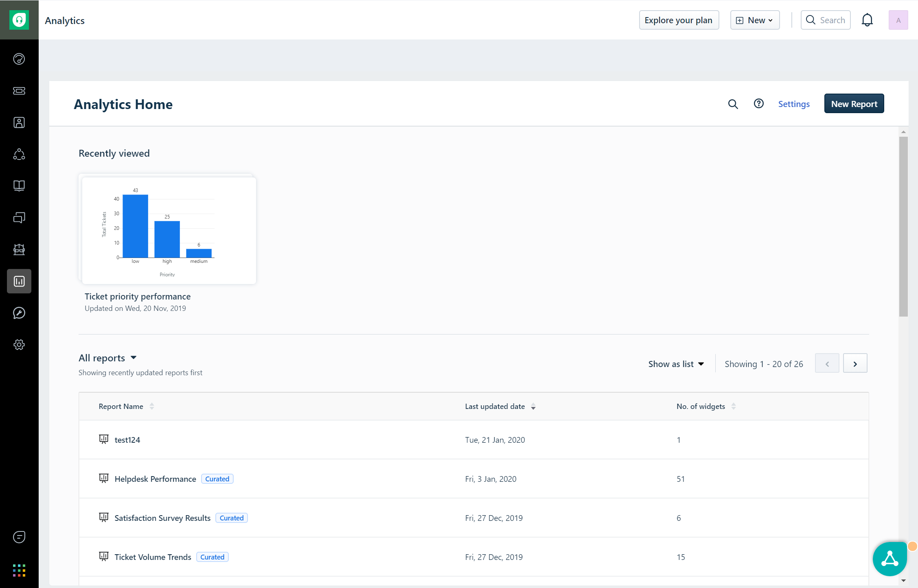Open Admin settings via the gear icon

(x=19, y=344)
